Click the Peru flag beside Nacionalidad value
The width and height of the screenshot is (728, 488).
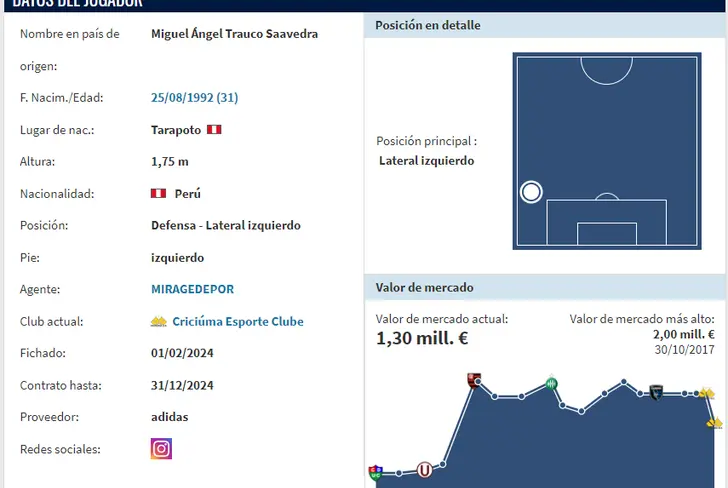[158, 193]
